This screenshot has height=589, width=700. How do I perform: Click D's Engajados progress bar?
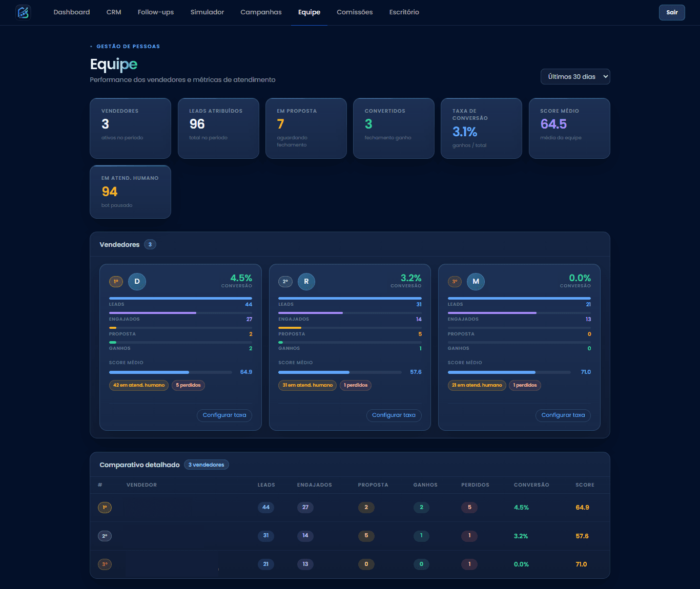(180, 313)
